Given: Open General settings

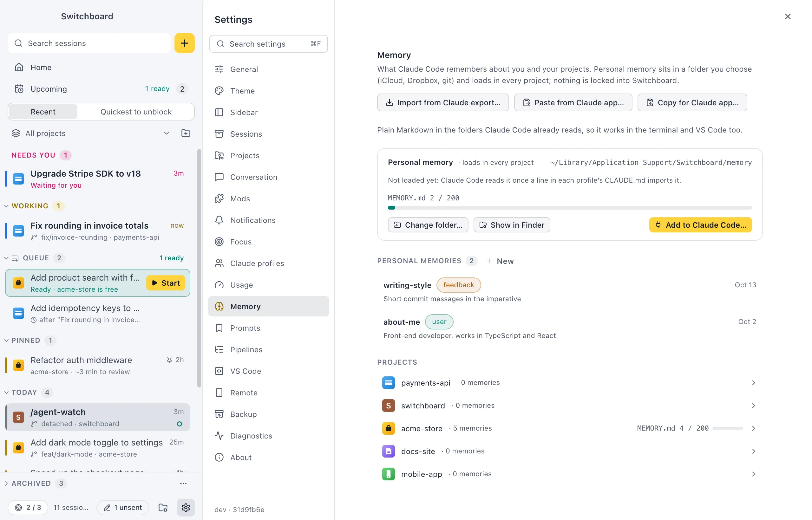Looking at the screenshot, I should [269, 69].
